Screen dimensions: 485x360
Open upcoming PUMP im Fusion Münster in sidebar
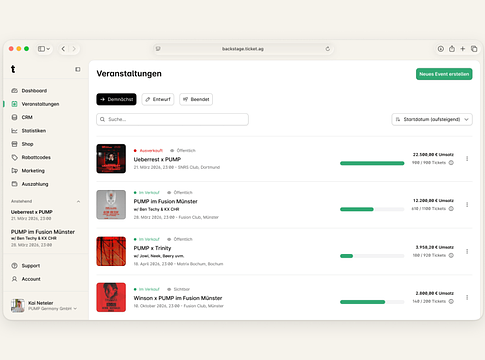coord(43,238)
